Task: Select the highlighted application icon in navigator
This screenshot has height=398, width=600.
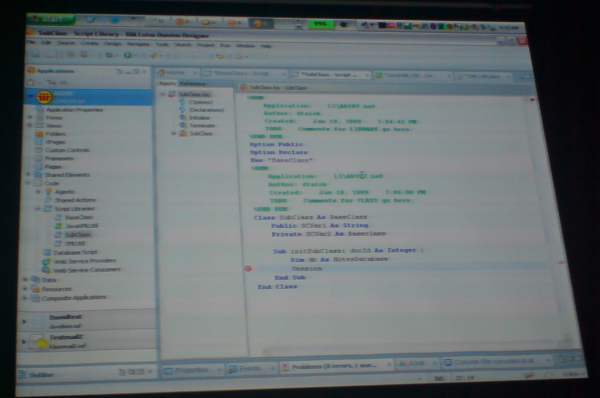Action: tap(44, 97)
